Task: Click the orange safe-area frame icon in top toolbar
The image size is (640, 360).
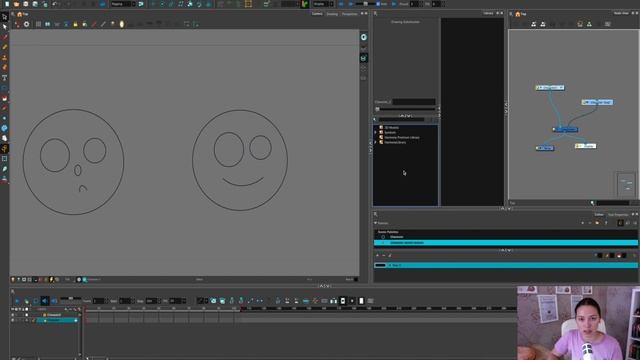Action: click(248, 4)
